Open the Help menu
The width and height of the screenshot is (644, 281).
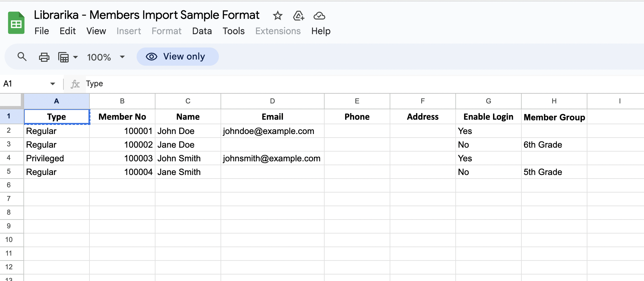click(x=320, y=31)
